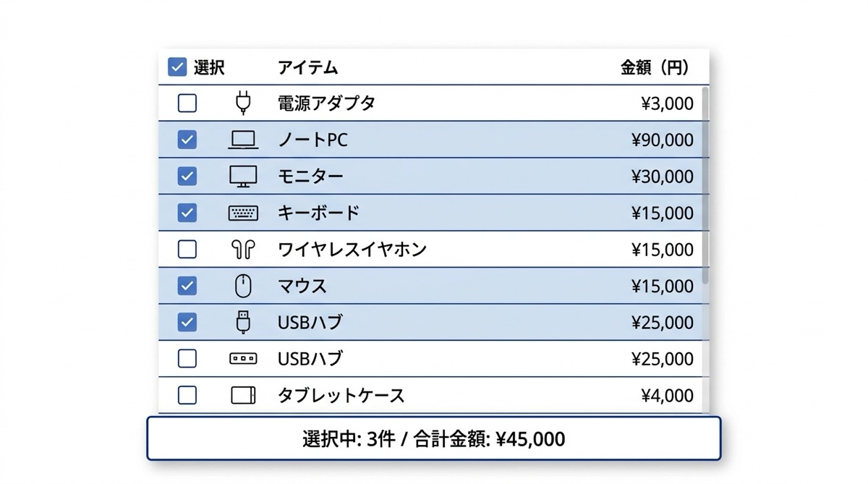This screenshot has width=868, height=484.
Task: Click the 金額（円） column header
Action: (x=654, y=68)
